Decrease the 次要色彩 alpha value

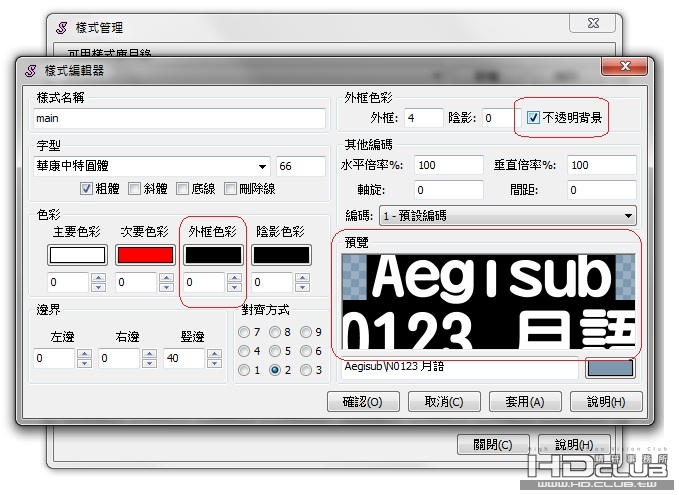point(167,287)
